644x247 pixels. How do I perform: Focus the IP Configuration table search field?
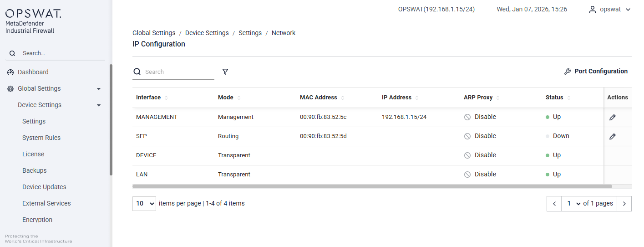pyautogui.click(x=177, y=72)
